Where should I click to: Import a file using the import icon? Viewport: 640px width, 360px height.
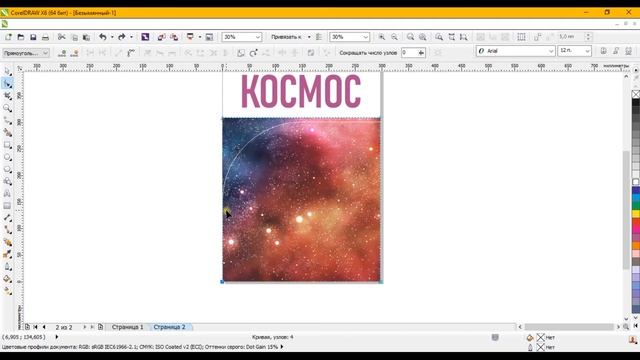click(161, 37)
